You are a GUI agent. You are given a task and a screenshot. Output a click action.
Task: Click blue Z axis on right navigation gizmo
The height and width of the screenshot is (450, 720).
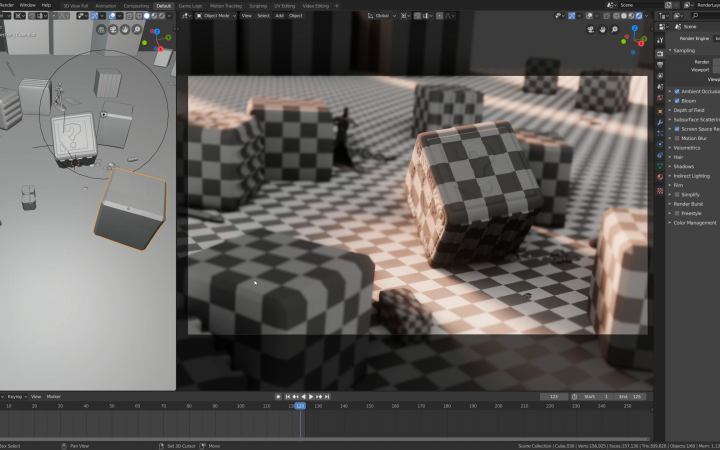pyautogui.click(x=635, y=28)
